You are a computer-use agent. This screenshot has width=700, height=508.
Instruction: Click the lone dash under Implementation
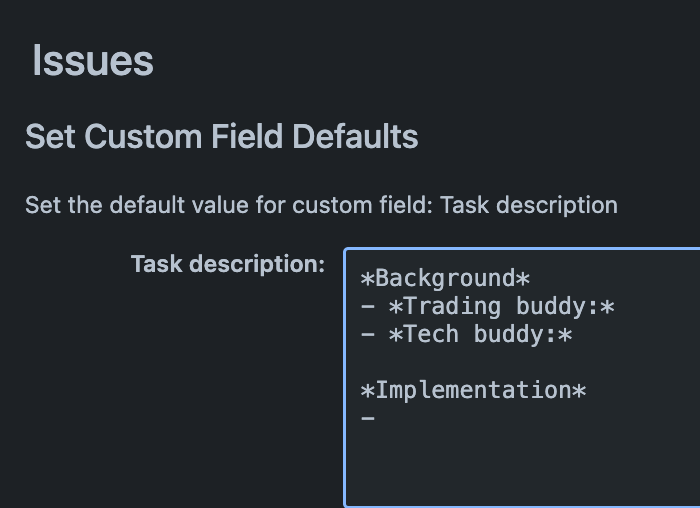coord(367,418)
